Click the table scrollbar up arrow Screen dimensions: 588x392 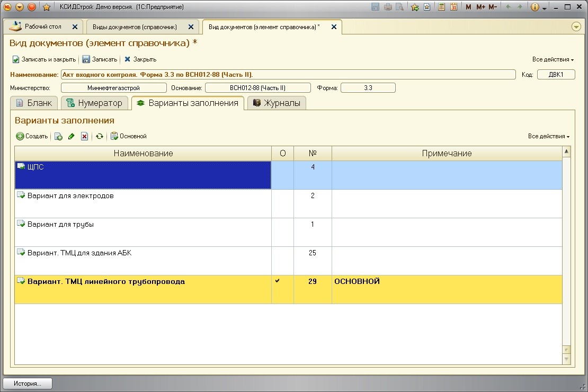point(566,152)
